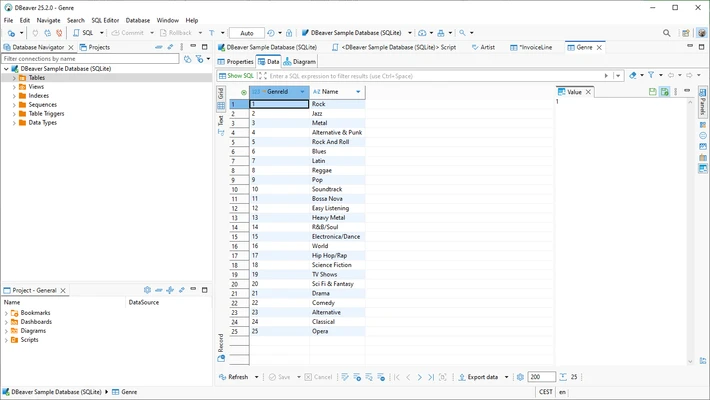Click the result set settings gear
Viewport: 710px width, 400px height.
tap(520, 377)
